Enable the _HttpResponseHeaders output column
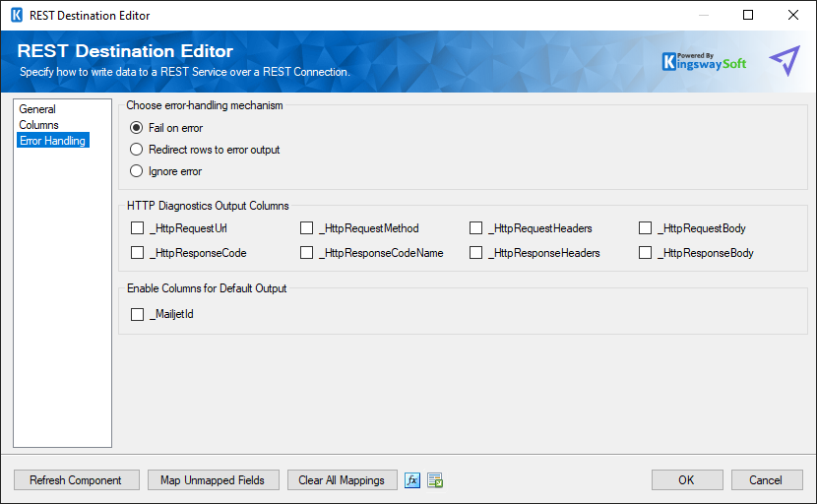 [x=475, y=252]
